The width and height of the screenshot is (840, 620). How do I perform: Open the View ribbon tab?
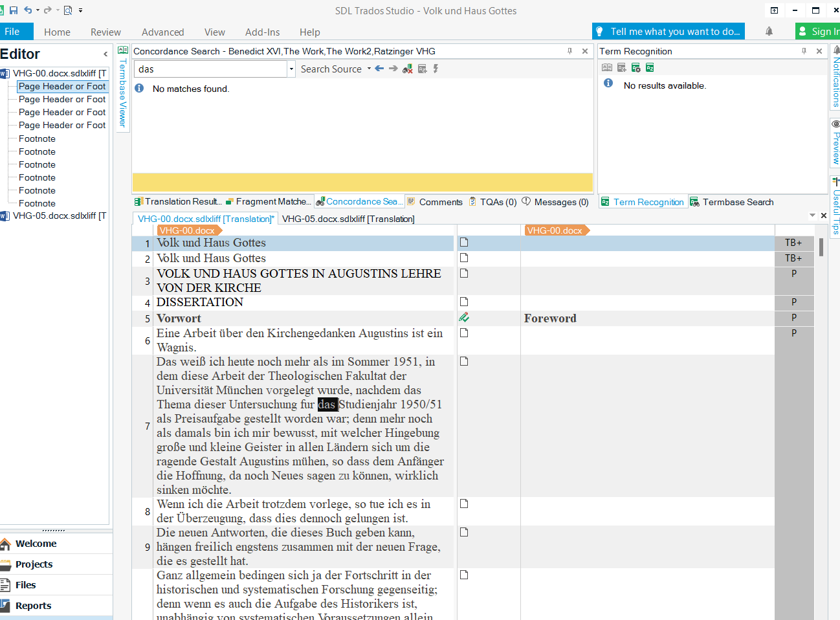click(215, 32)
